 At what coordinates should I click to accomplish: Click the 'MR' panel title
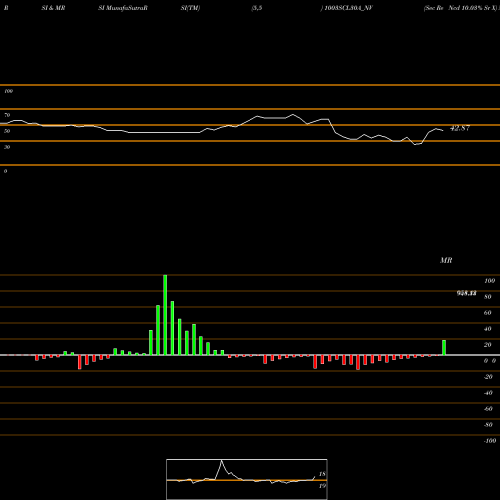coord(446,260)
